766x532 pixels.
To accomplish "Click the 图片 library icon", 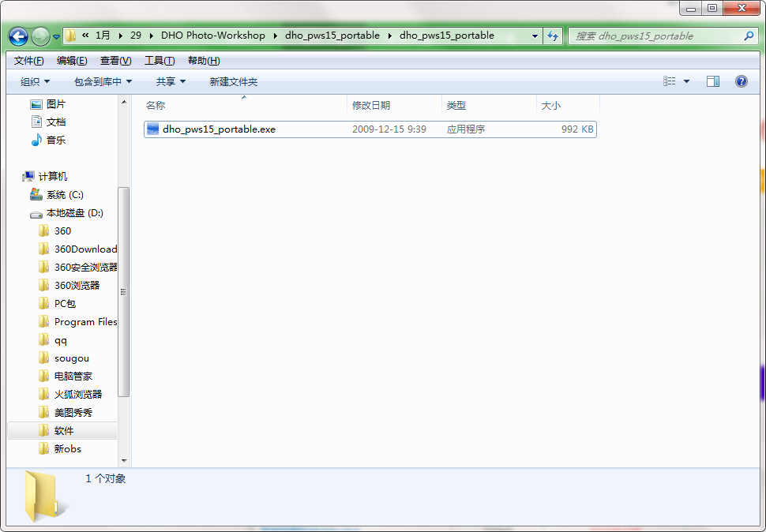I will click(x=36, y=104).
